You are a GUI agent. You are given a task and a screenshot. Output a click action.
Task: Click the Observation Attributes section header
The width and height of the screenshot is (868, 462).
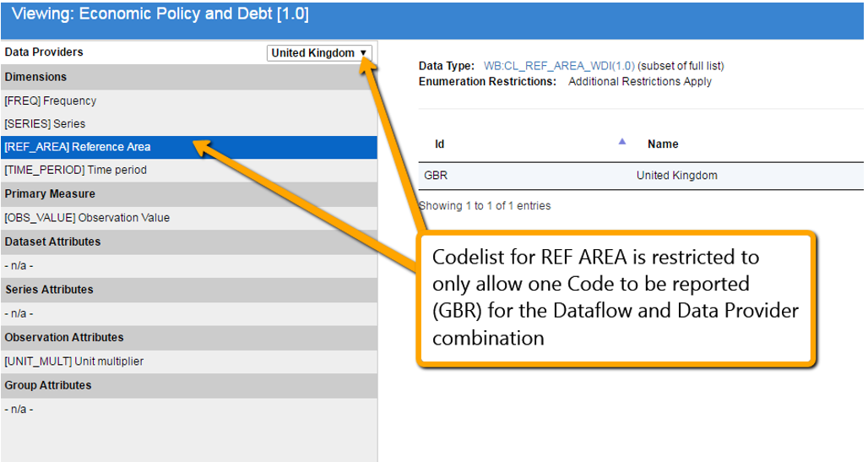click(64, 337)
